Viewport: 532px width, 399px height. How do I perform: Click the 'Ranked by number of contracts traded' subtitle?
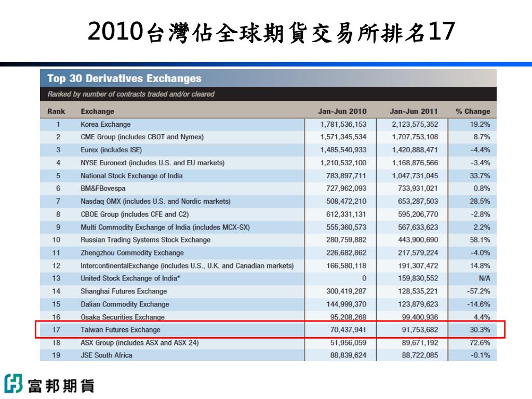coord(131,94)
